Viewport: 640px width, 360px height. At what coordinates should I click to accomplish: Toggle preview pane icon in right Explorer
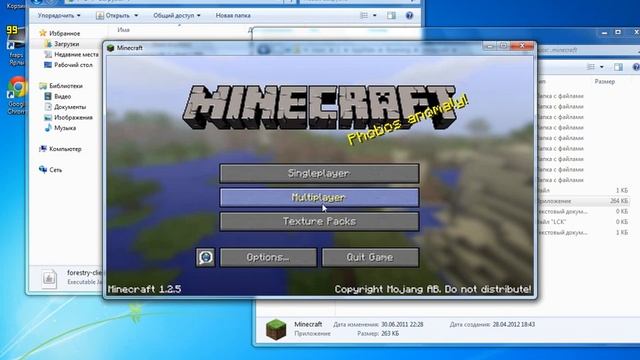tap(618, 67)
